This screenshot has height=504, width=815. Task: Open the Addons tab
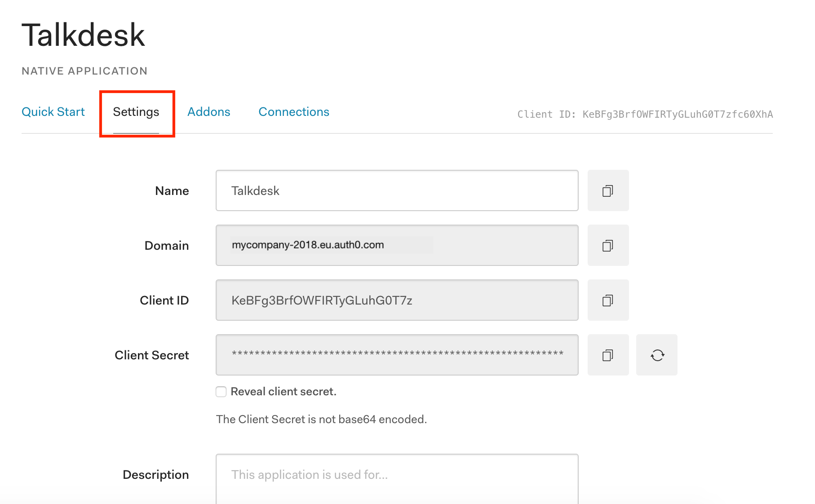209,112
